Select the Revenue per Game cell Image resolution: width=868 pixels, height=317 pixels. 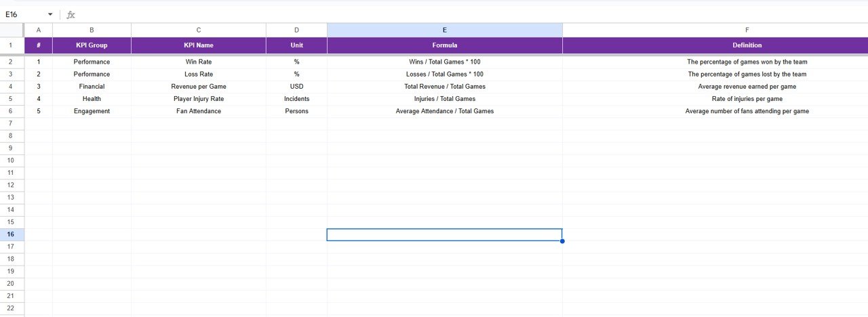198,87
